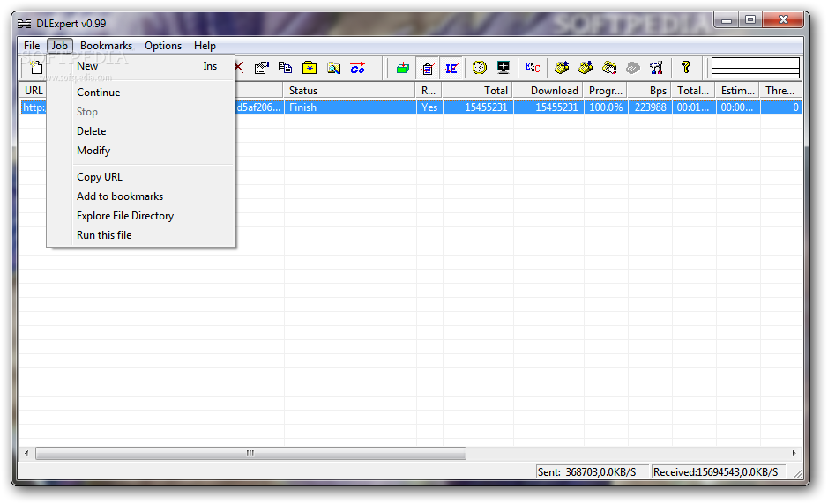Click the new job page icon
828x504 pixels.
[35, 68]
